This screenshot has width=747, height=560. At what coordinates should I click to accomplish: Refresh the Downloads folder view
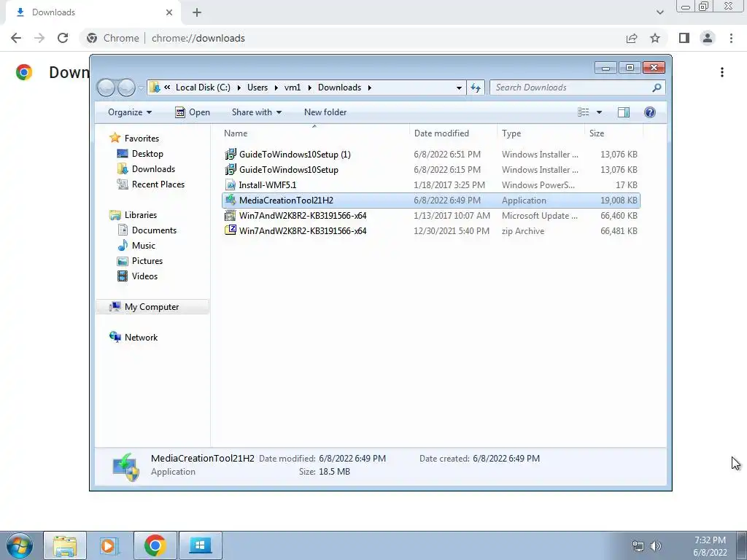[x=476, y=87]
